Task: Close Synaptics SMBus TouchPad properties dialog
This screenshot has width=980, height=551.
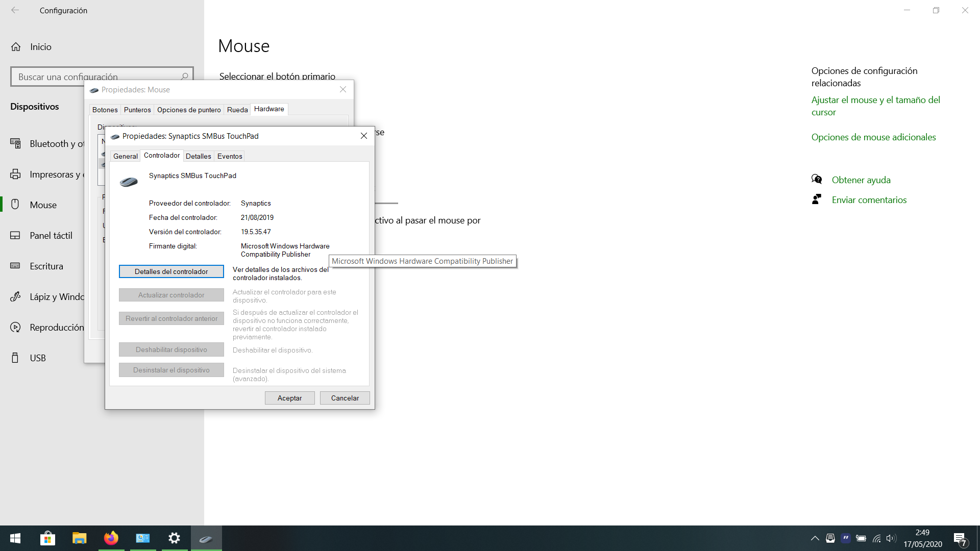Action: [x=364, y=136]
